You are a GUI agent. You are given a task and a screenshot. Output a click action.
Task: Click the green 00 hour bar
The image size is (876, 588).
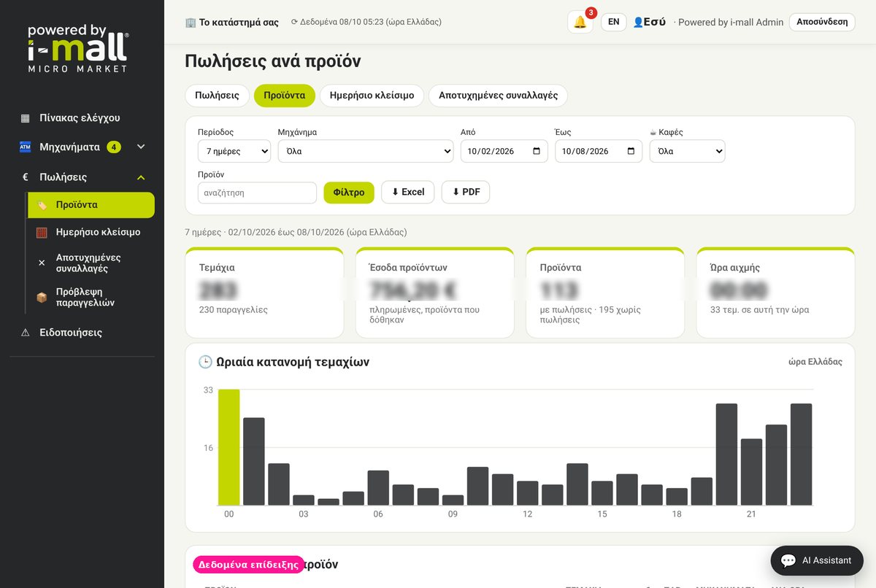(x=229, y=447)
